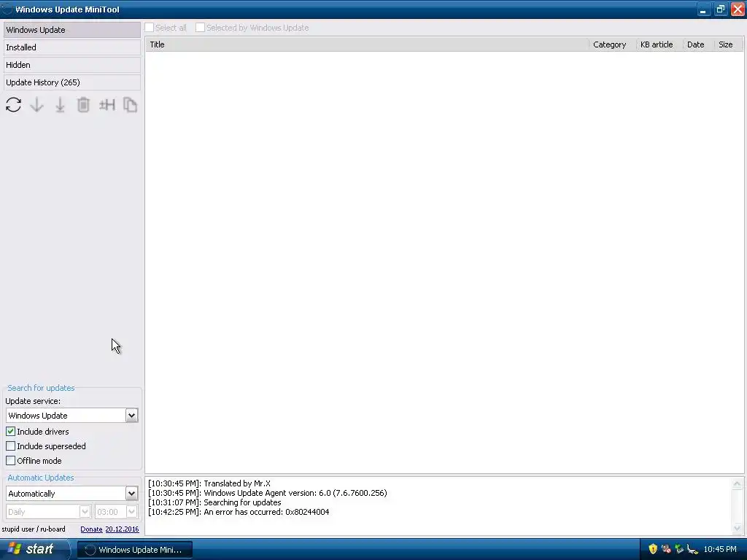Sort by the KB article column header

click(659, 44)
